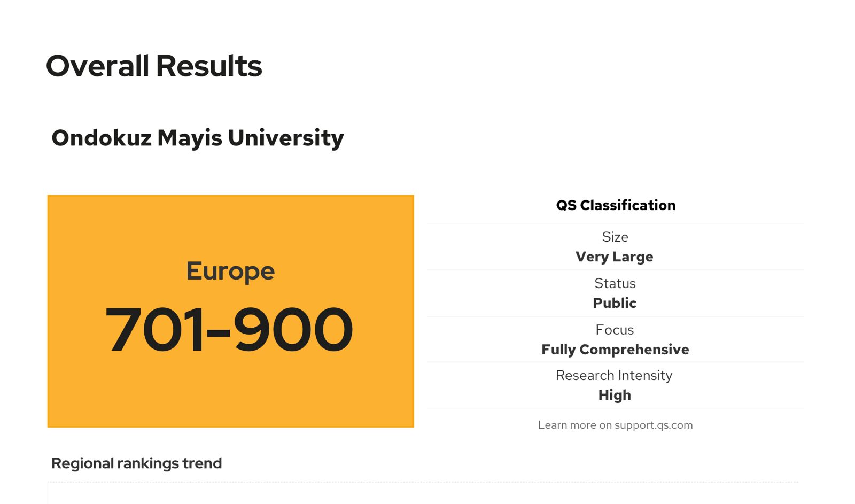Image resolution: width=855 pixels, height=504 pixels.
Task: Click the Size classification label
Action: (615, 237)
